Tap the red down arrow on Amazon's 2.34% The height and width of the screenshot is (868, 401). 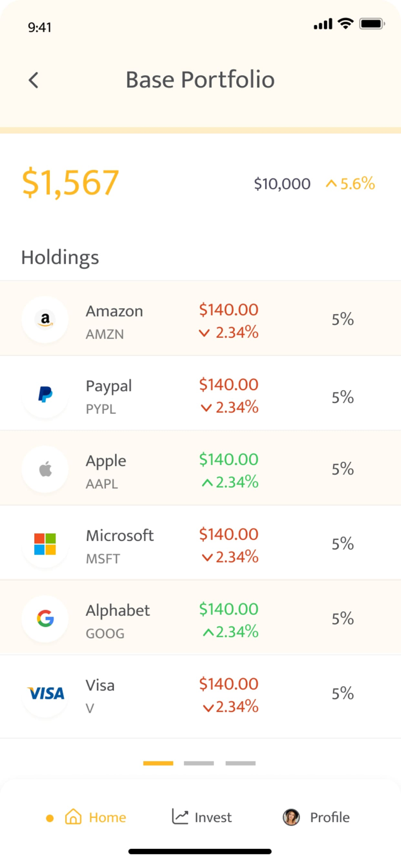[204, 333]
